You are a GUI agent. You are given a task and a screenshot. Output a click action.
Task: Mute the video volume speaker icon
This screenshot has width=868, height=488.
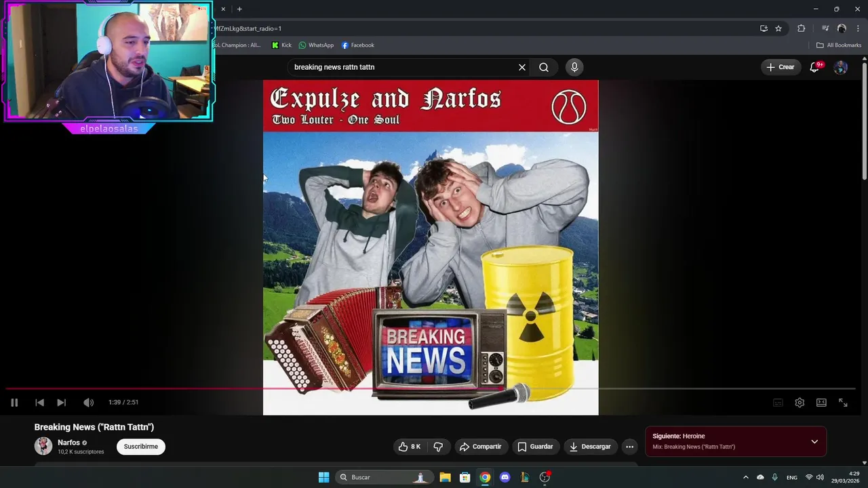88,403
